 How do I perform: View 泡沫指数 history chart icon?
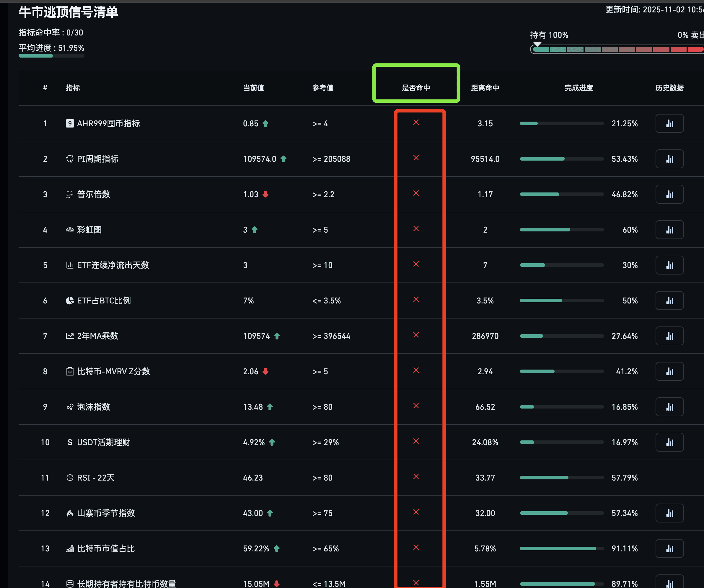(669, 407)
